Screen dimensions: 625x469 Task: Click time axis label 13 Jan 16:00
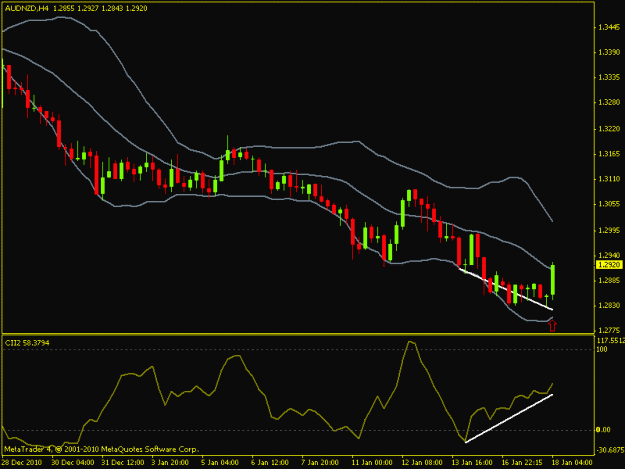472,463
